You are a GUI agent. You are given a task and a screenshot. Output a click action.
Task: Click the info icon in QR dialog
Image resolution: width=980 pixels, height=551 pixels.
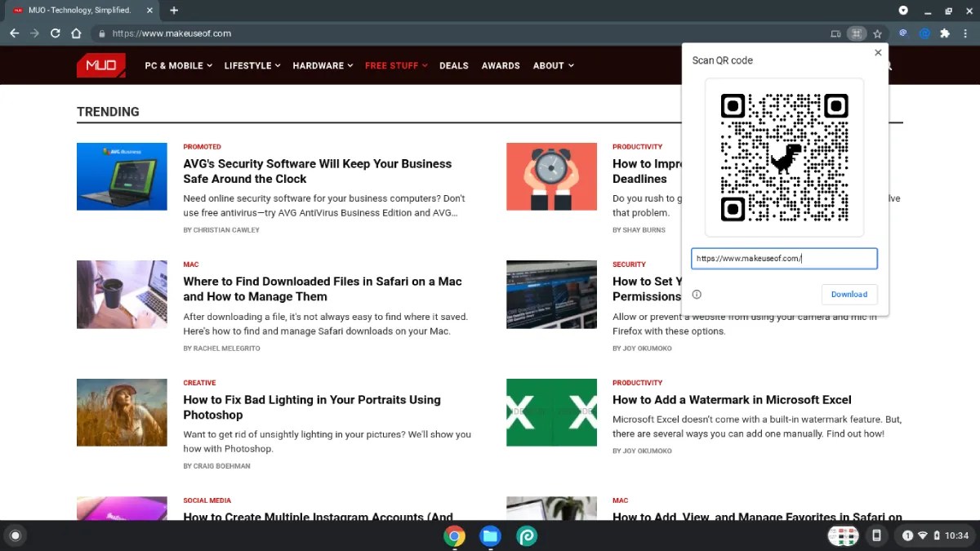point(697,294)
